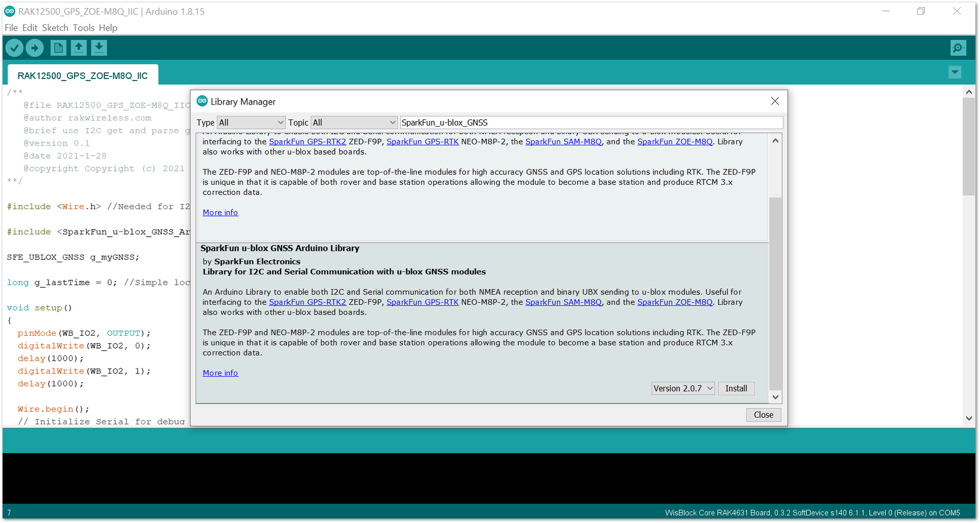The height and width of the screenshot is (523, 980).
Task: Click the void setup() code line
Action: (39, 308)
